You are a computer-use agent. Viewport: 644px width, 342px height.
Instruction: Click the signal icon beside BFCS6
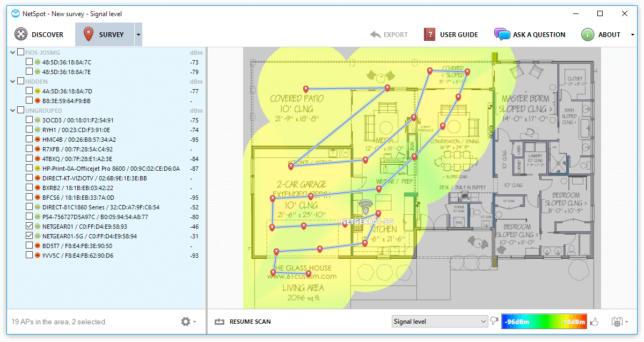coord(38,198)
